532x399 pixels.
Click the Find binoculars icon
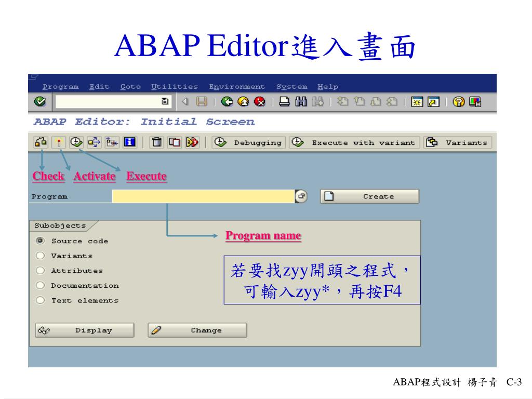(301, 101)
